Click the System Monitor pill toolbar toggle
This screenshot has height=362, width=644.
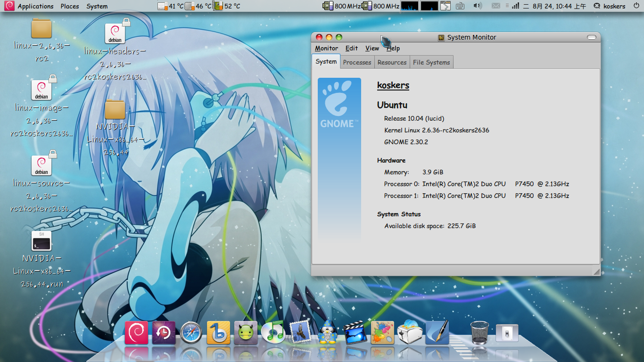[592, 37]
